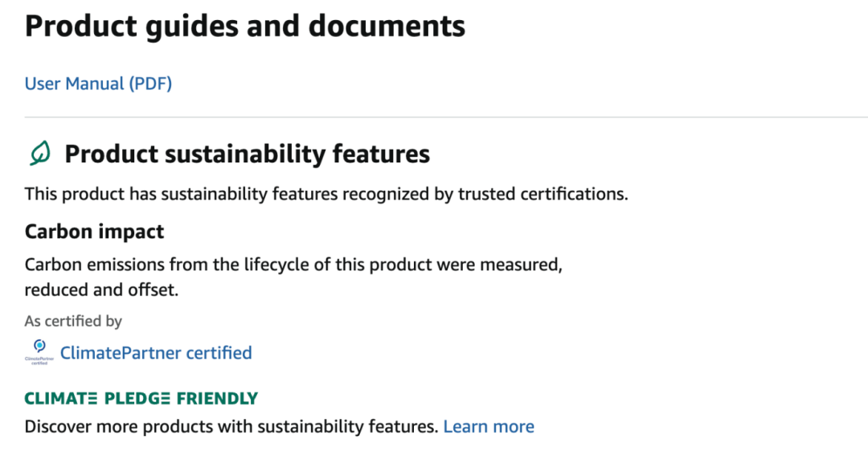Select the Product sustainability features heading
The image size is (868, 456).
[248, 154]
